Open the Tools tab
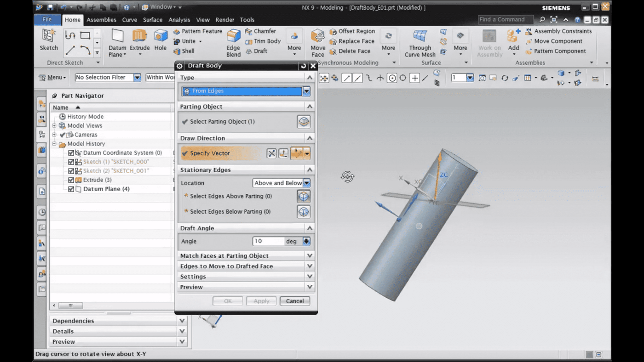The width and height of the screenshot is (644, 362). coord(247,20)
